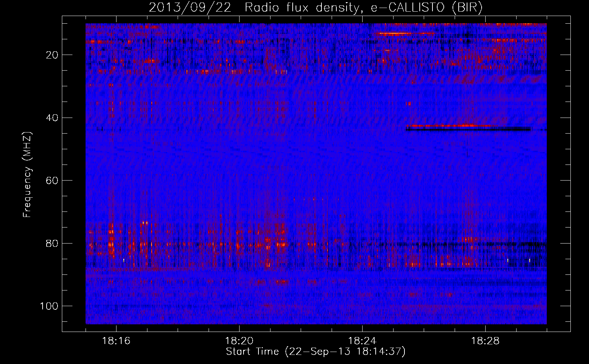Click the '18:20' time tick label
Viewport: 589px width, 364px height.
239,341
